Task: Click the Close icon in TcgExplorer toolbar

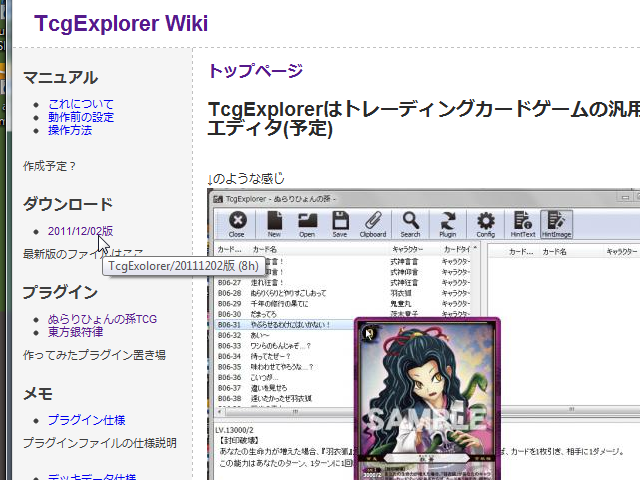Action: point(237,224)
